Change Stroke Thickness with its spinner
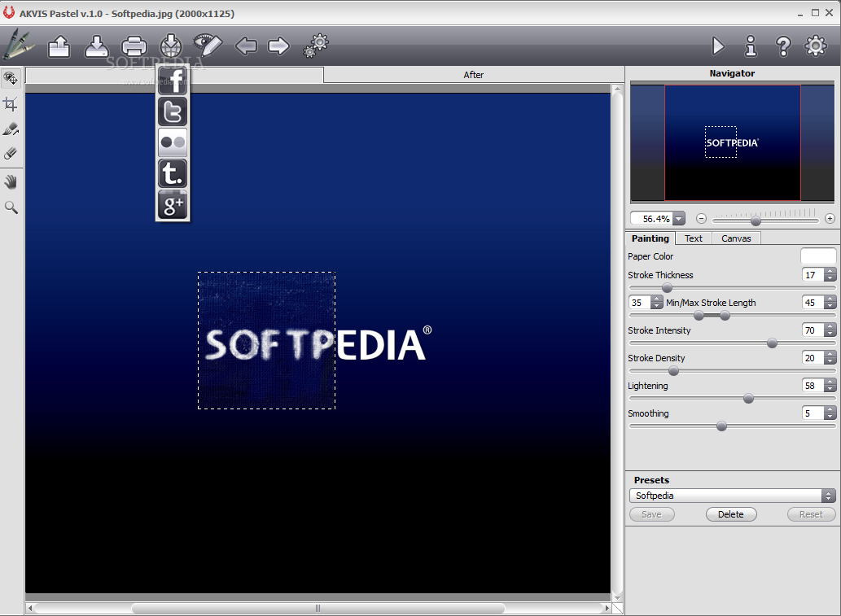Image resolution: width=841 pixels, height=616 pixels. coord(830,275)
